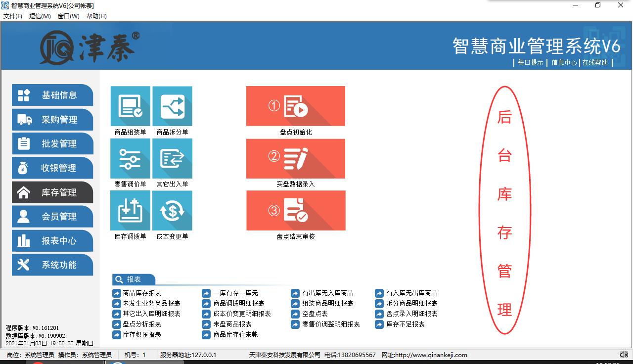Open the 成本变更单 icon tile
Screen dimensions: 633x364
pos(172,211)
